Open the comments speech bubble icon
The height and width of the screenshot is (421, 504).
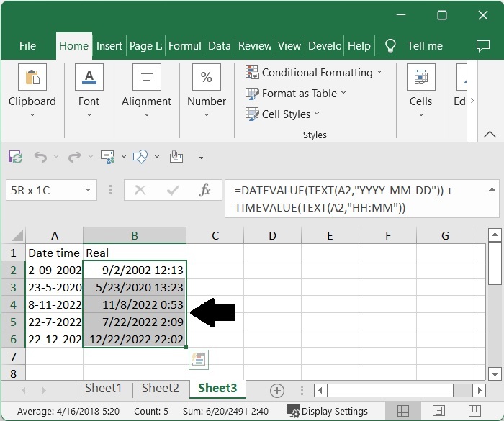point(483,46)
